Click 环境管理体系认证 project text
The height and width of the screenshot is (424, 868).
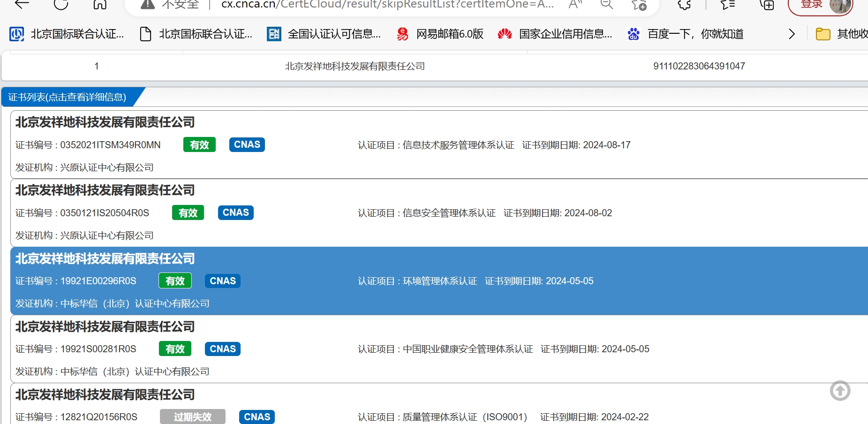click(440, 281)
